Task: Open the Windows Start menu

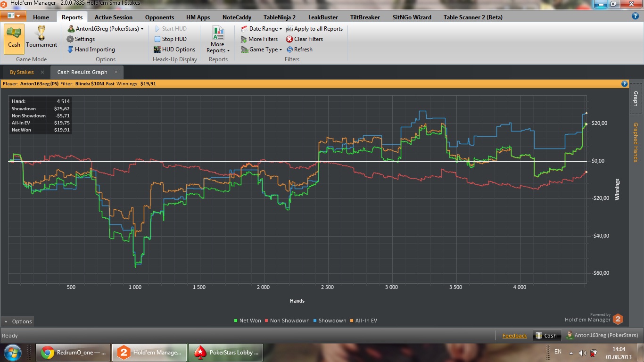Action: click(x=12, y=352)
